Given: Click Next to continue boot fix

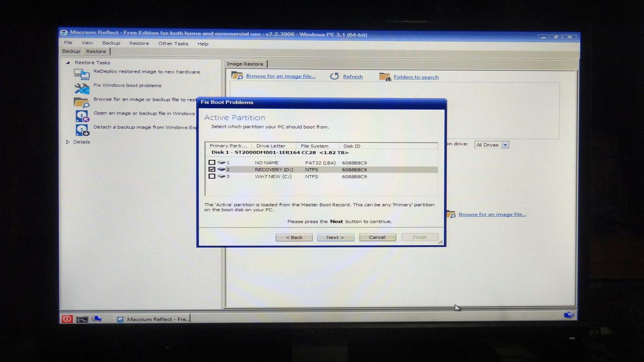Looking at the screenshot, I should coord(335,237).
